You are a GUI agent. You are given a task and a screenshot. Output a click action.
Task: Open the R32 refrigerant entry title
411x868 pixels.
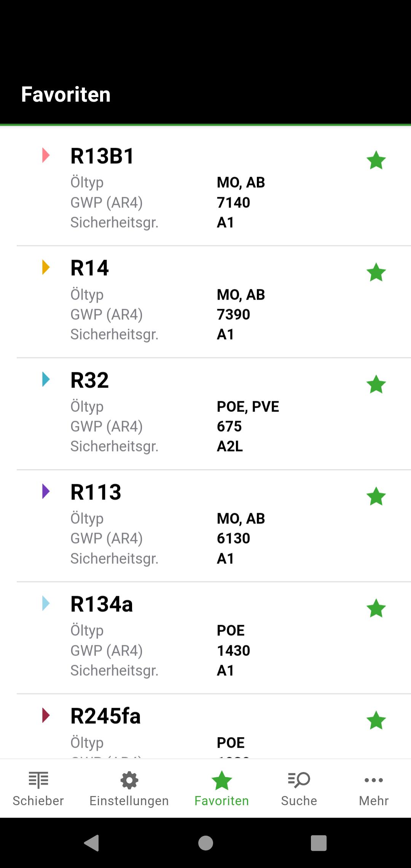pyautogui.click(x=90, y=380)
